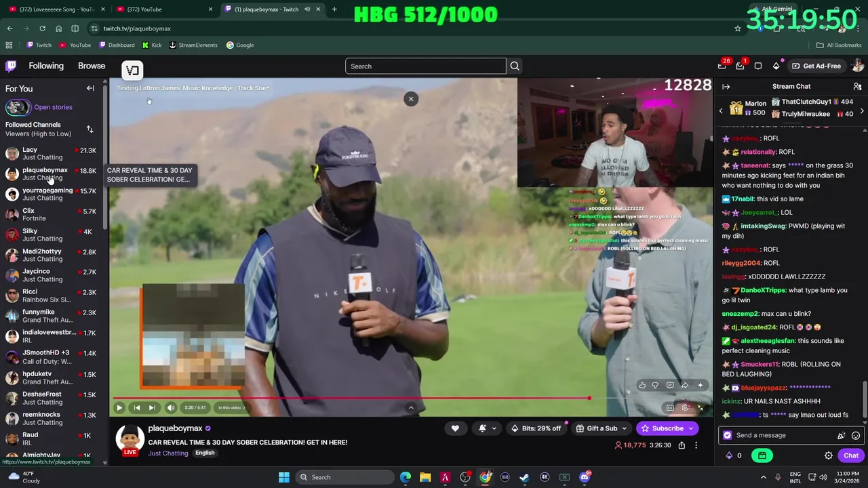868x488 pixels.
Task: Expand the Subscribe dropdown arrow
Action: coord(691,428)
